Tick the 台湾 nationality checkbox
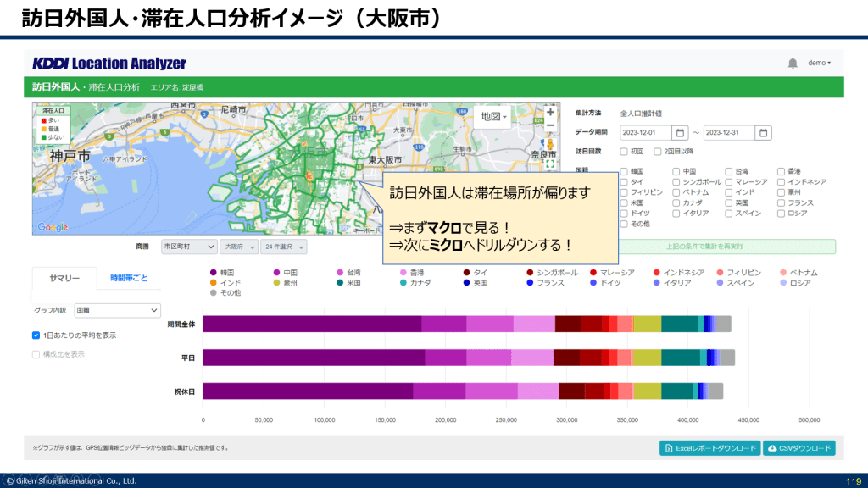 [728, 171]
